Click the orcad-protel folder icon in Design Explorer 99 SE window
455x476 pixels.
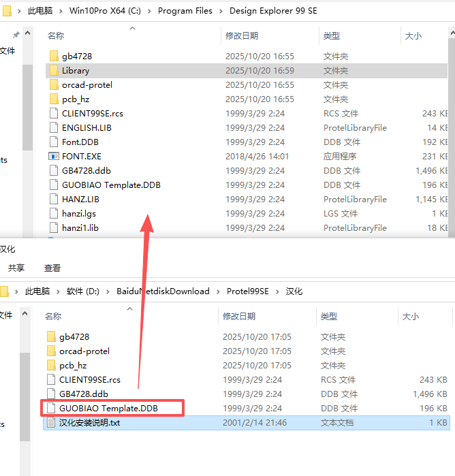[54, 84]
